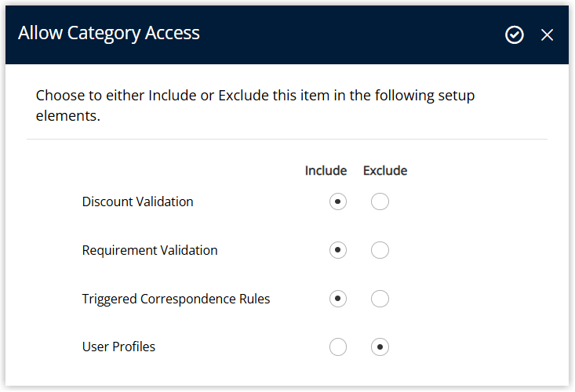Click the User Profiles label
Screen dimensions: 575x392
tap(118, 347)
